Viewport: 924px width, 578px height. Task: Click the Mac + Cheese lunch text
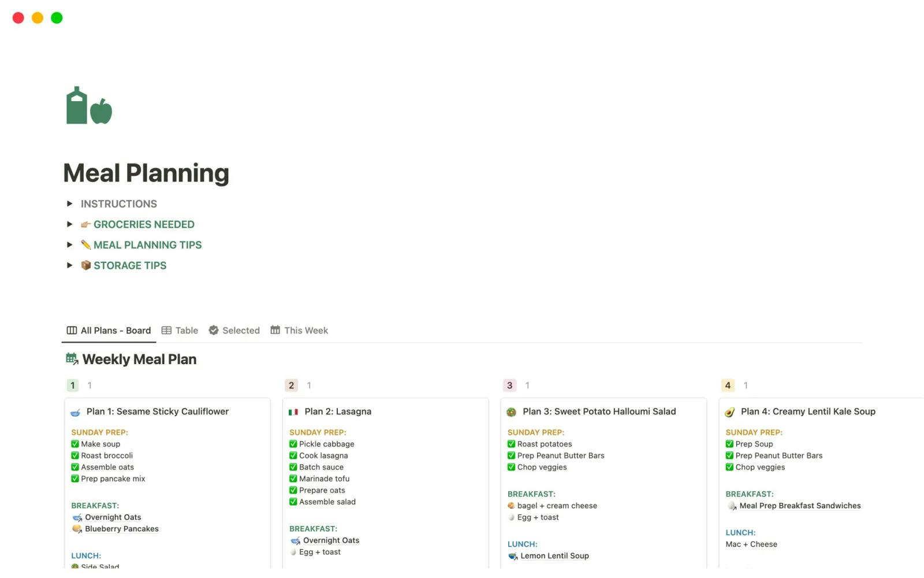pyautogui.click(x=751, y=545)
